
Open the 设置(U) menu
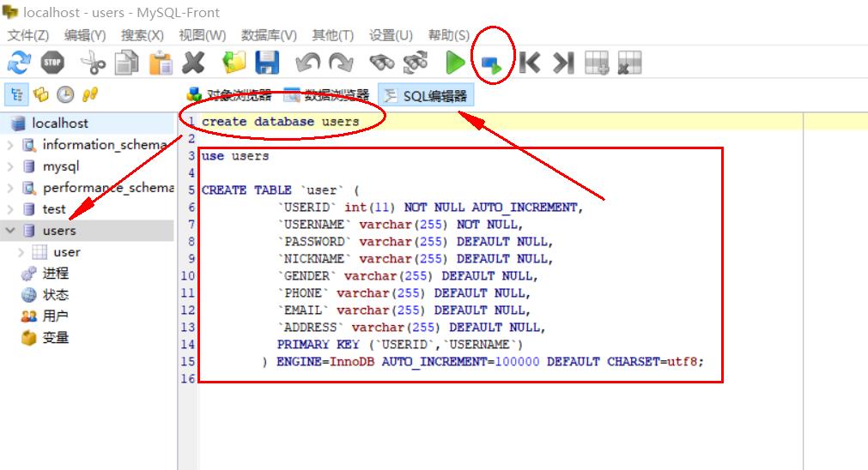pyautogui.click(x=391, y=35)
